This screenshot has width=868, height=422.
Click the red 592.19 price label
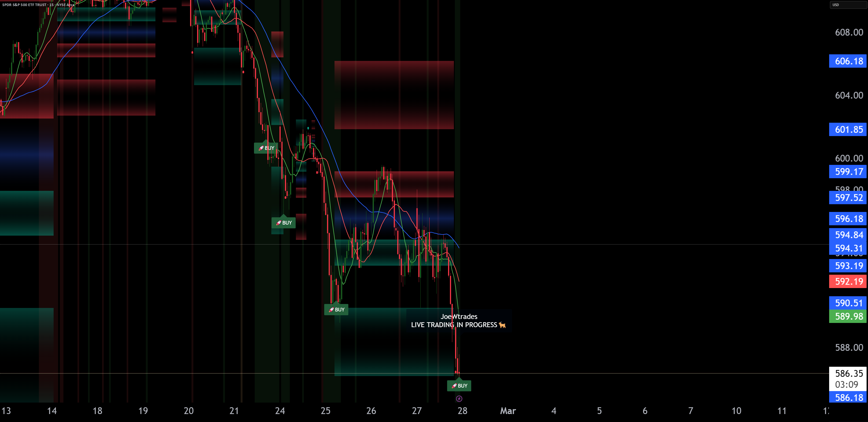coord(848,281)
